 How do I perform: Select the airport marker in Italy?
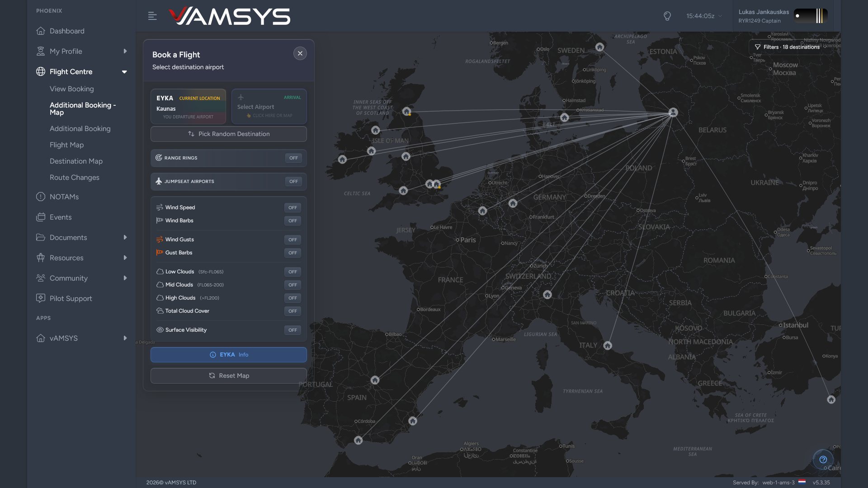point(608,346)
